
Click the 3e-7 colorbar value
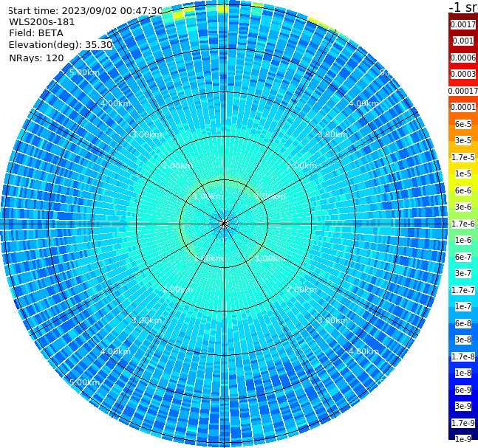pyautogui.click(x=463, y=273)
